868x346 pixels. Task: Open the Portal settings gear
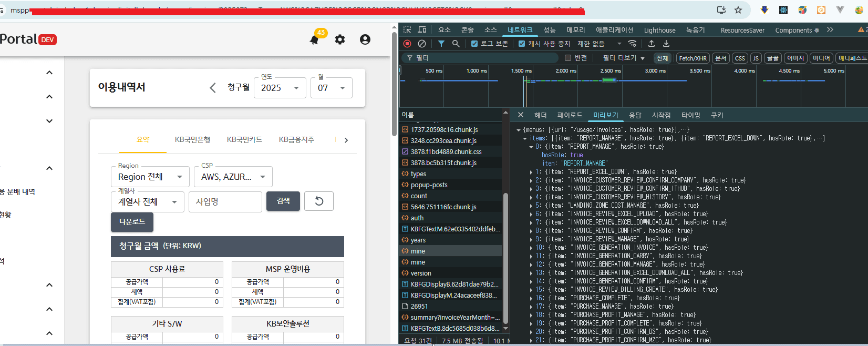click(340, 39)
